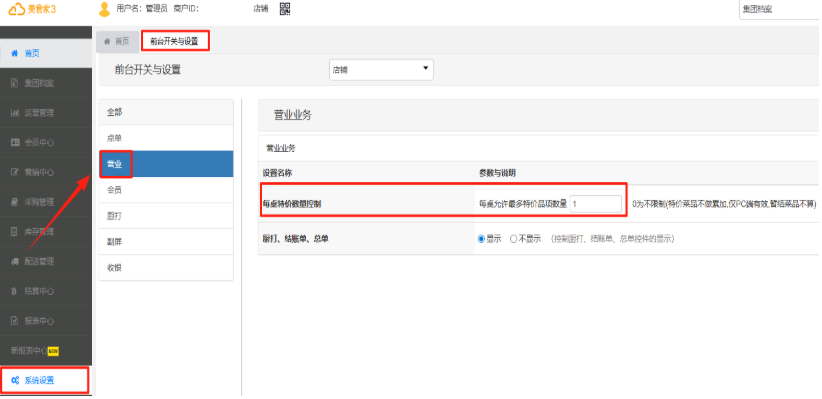Viewport: 822px width, 399px height.
Task: Click the home icon in the 首页 sidebar item
Action: point(15,53)
